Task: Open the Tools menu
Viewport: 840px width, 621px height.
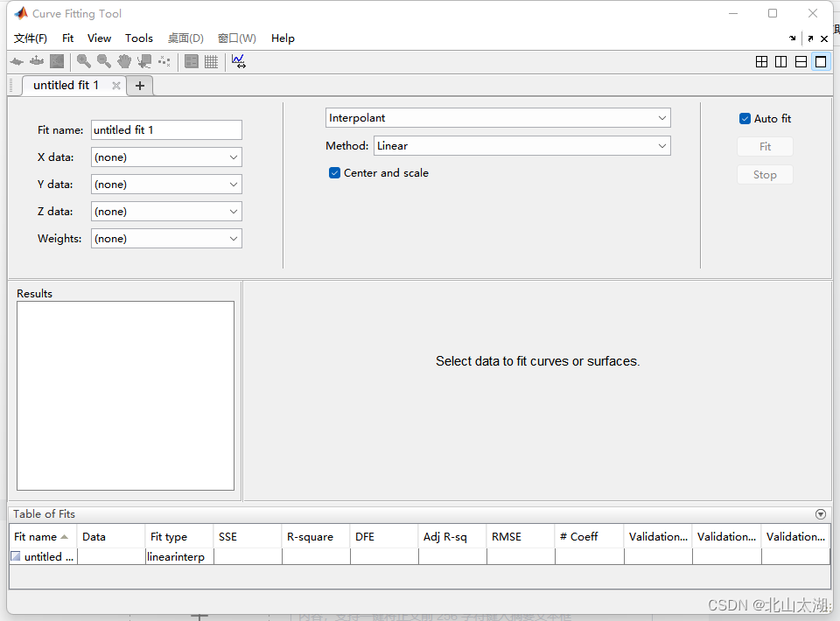Action: coord(139,38)
